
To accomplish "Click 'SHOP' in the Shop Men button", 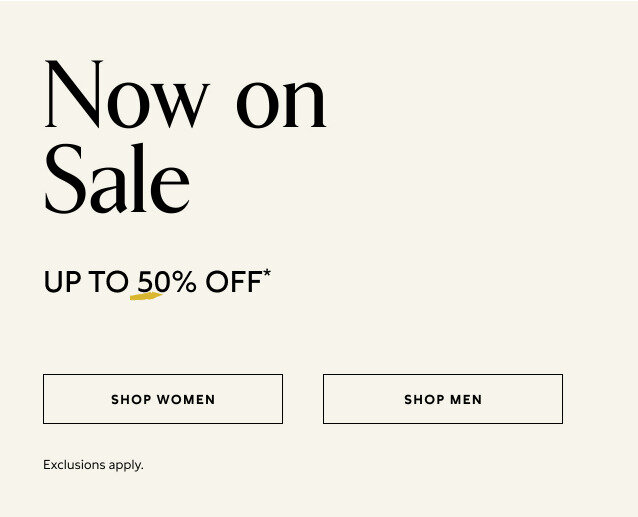I will (x=423, y=400).
